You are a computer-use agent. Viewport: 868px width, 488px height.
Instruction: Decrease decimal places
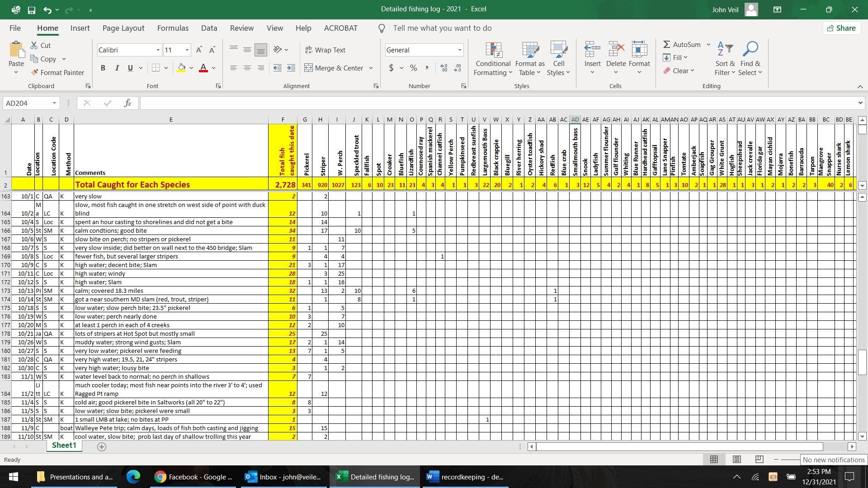[458, 68]
